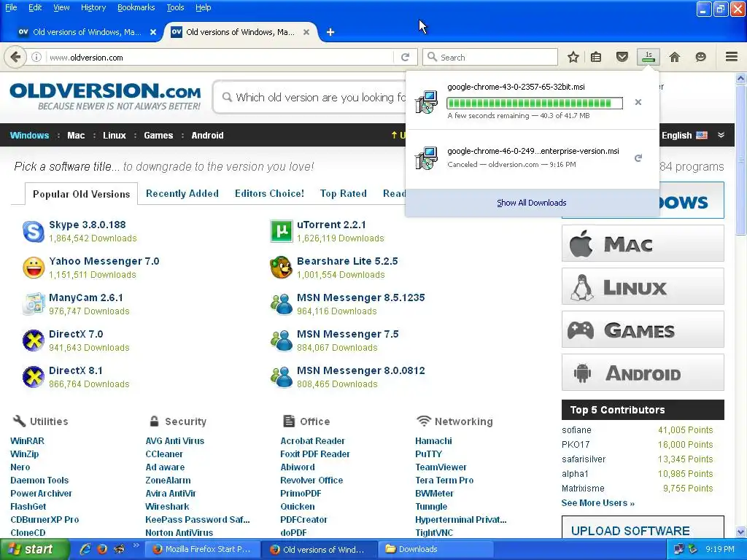Switch to the Recently Added tab

(182, 193)
